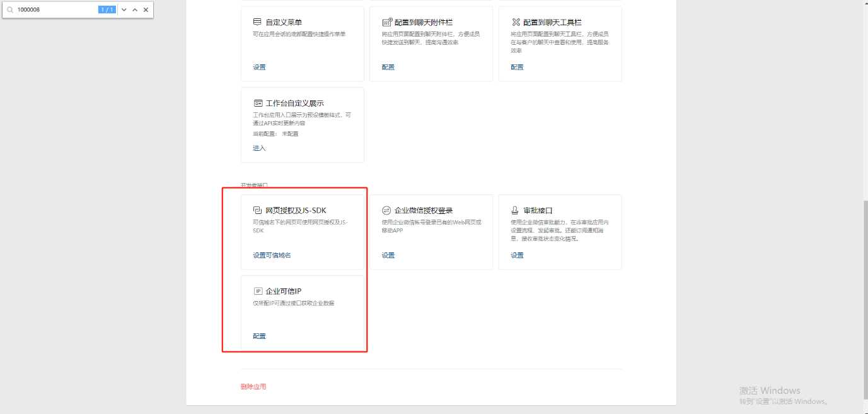Click the 企业微信授权登录 card icon
Viewport: 868px width, 414px height.
click(x=386, y=210)
